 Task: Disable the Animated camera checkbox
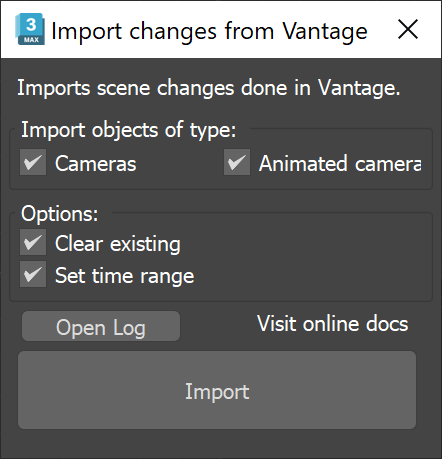click(237, 162)
